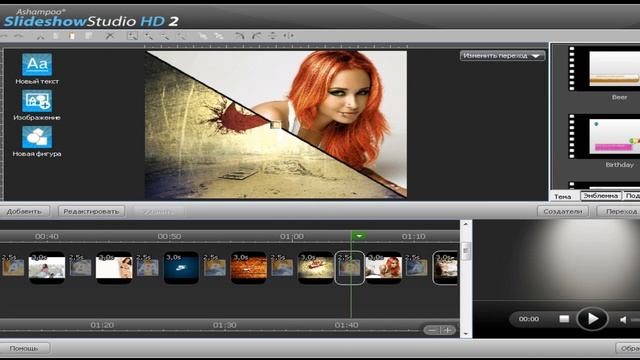The width and height of the screenshot is (640, 360).
Task: Click the green playhead marker on the ruler
Action: (x=358, y=236)
